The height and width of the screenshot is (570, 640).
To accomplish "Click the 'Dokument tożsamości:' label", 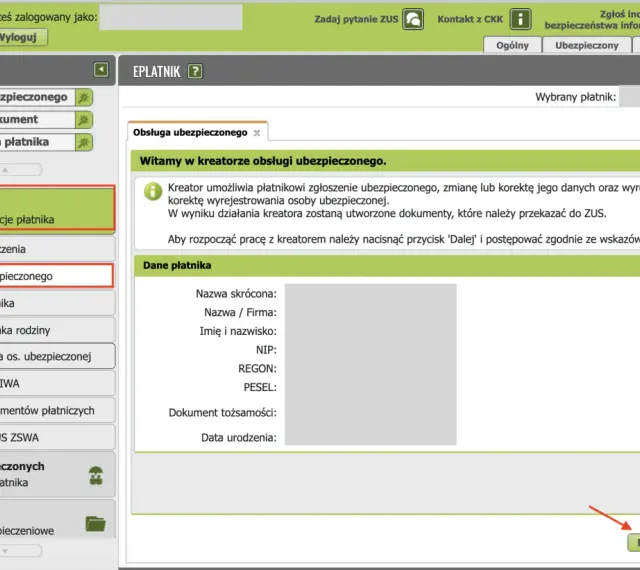I will [222, 413].
